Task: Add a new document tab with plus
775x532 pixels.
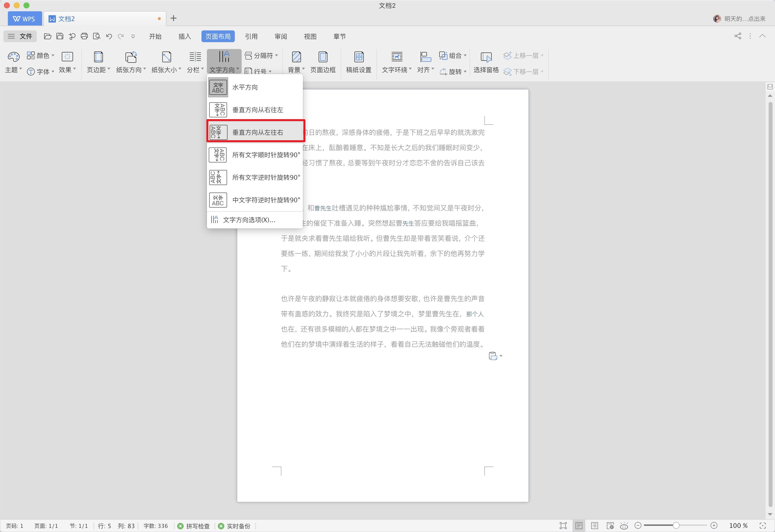Action: point(174,18)
